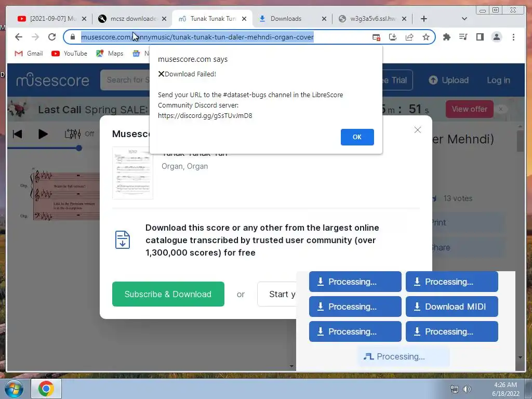The image size is (532, 399).
Task: Click the document download icon in dialog
Action: [x=123, y=240]
